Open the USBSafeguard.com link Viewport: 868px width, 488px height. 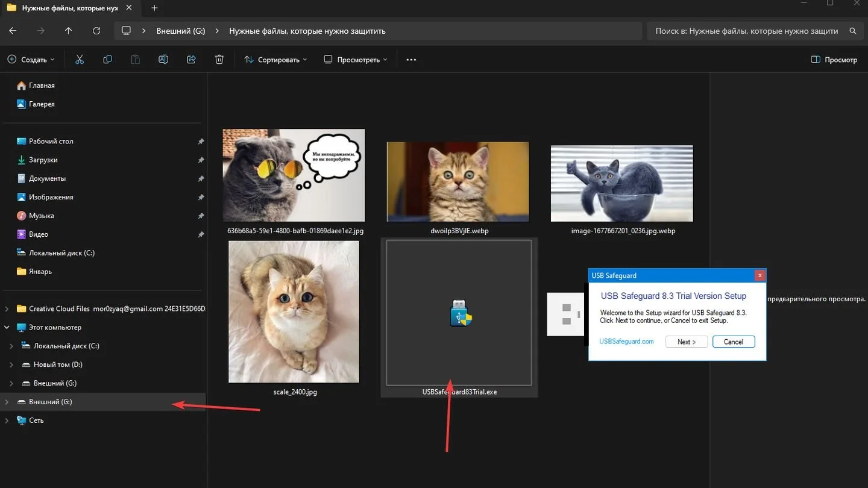coord(626,342)
